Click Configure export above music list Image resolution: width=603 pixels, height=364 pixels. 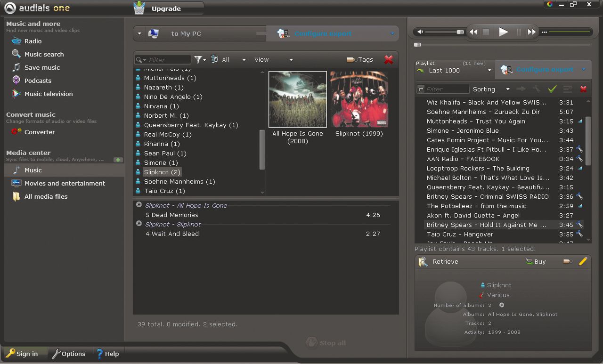323,33
